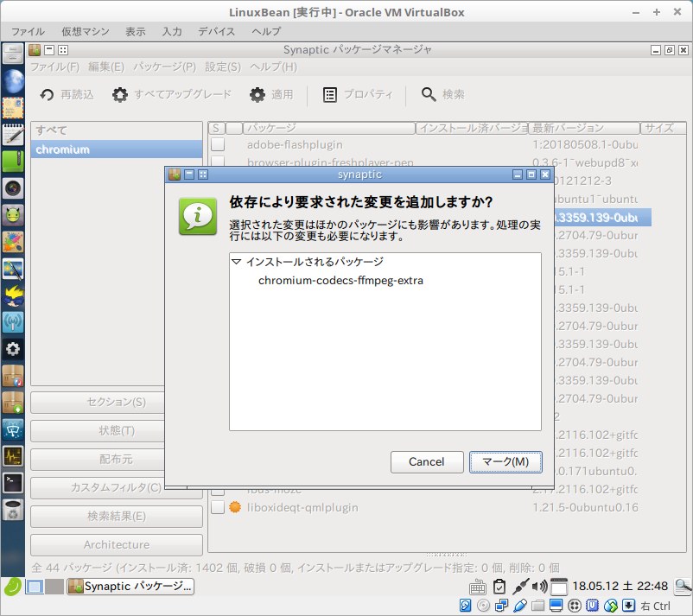Viewport: 693px width, 616px height.
Task: Open the trash can dock icon
Action: point(13,510)
